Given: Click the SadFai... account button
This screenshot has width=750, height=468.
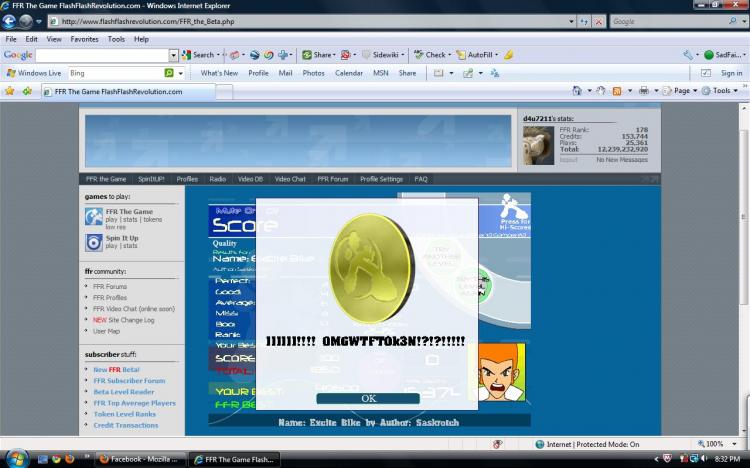Looking at the screenshot, I should click(x=724, y=55).
